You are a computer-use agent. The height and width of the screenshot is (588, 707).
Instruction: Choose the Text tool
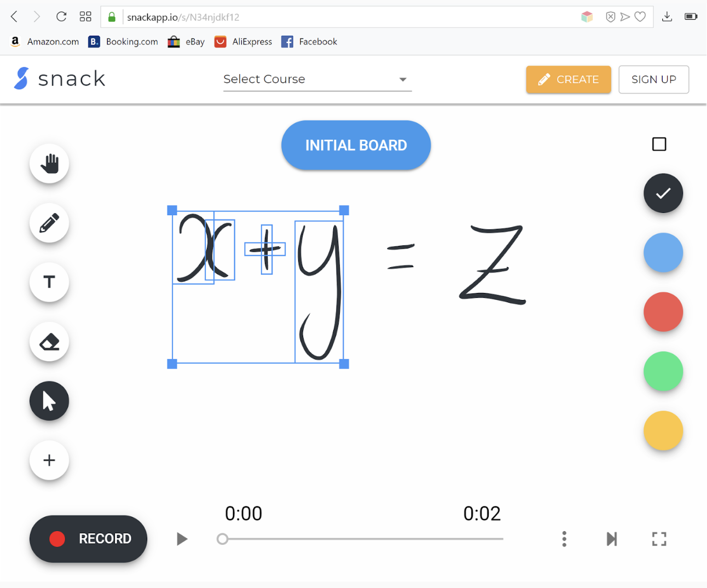pos(49,282)
